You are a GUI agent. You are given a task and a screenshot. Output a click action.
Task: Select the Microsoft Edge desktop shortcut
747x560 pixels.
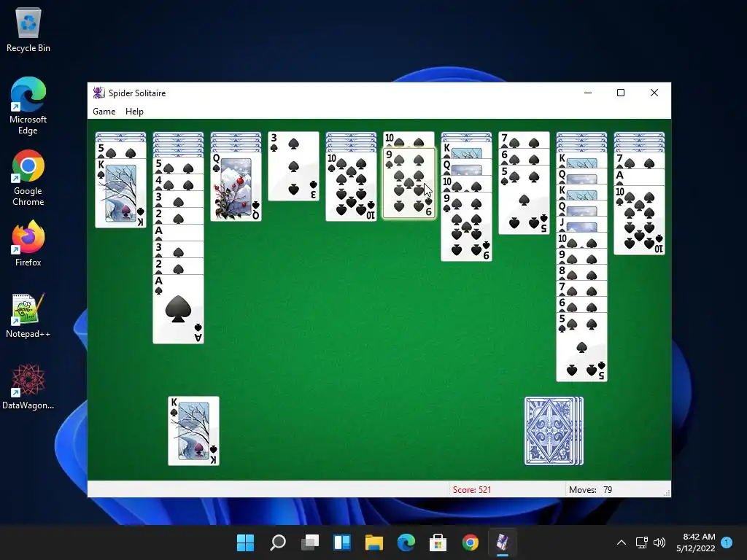[x=28, y=106]
